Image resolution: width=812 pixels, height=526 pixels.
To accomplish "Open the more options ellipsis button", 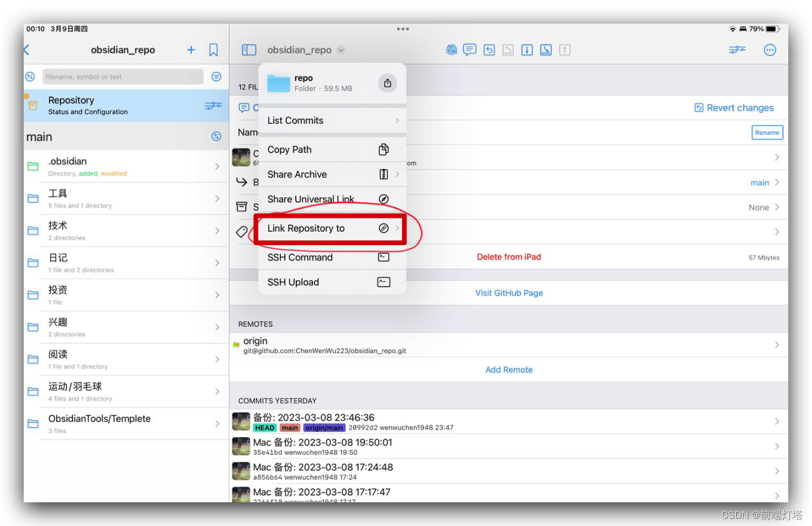I will point(770,50).
